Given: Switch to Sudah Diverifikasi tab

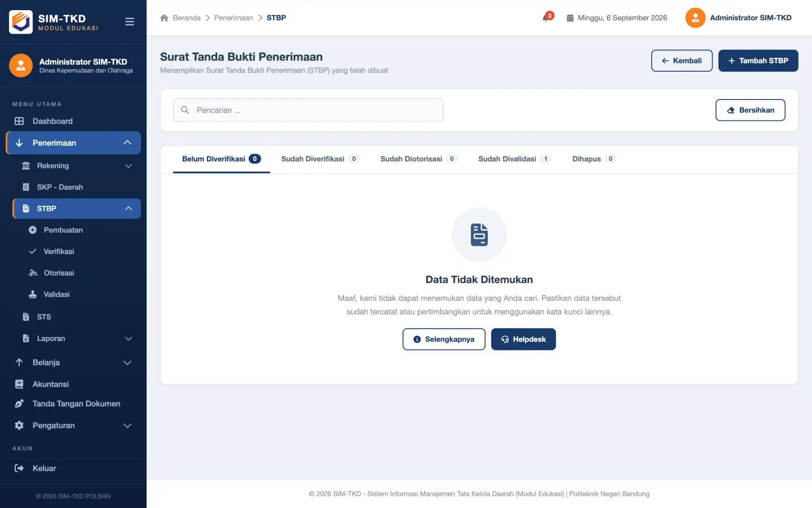Looking at the screenshot, I should click(320, 159).
